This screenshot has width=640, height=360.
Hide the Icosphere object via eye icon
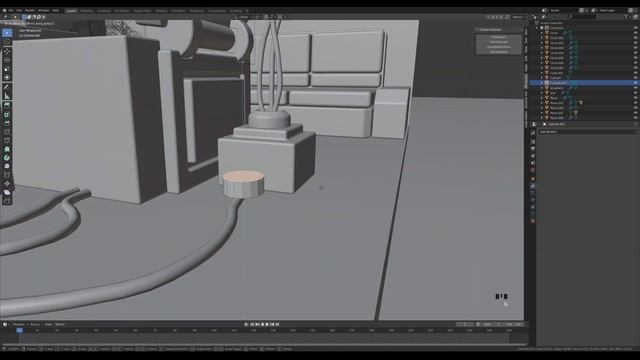pos(636,88)
